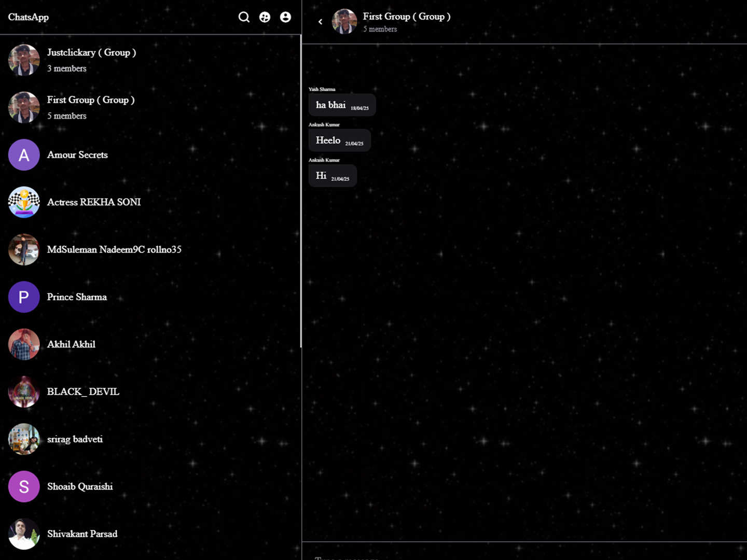Open the group creation icon

(x=265, y=17)
